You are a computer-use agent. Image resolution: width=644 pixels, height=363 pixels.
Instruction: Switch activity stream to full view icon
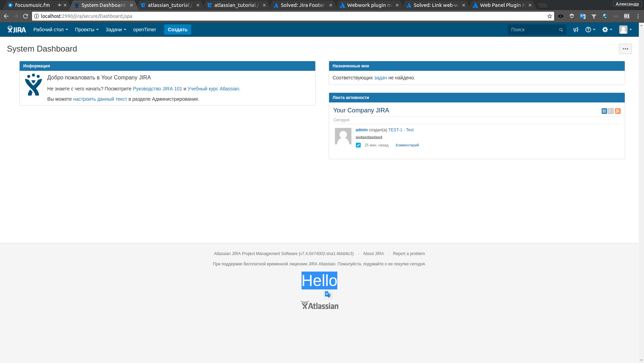click(x=604, y=111)
